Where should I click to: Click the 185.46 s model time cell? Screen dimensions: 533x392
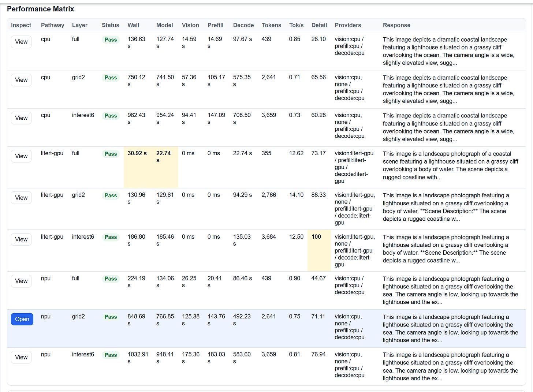coord(165,240)
